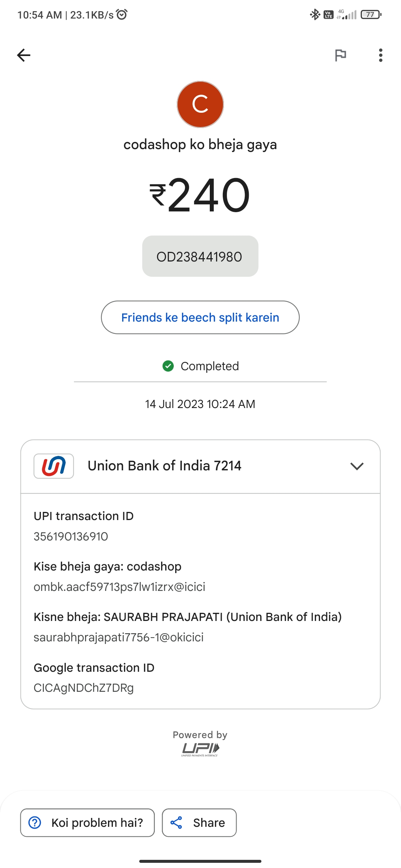Tap the back arrow icon
401x868 pixels.
click(24, 55)
